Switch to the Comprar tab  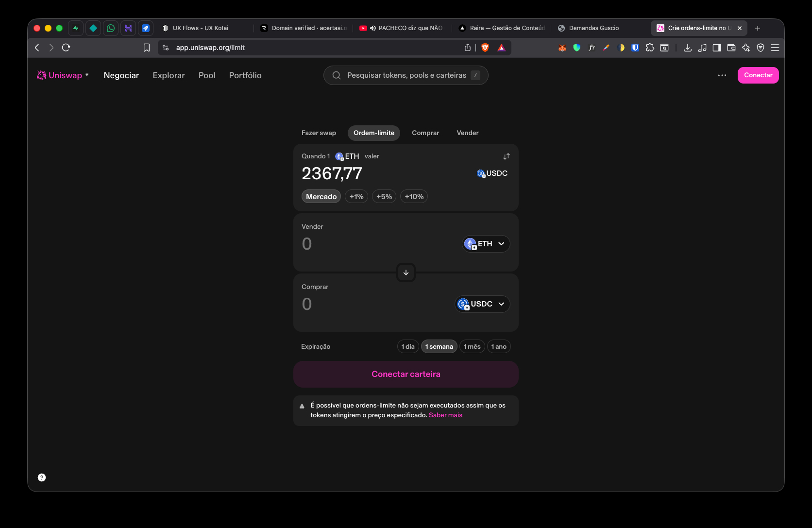click(425, 133)
